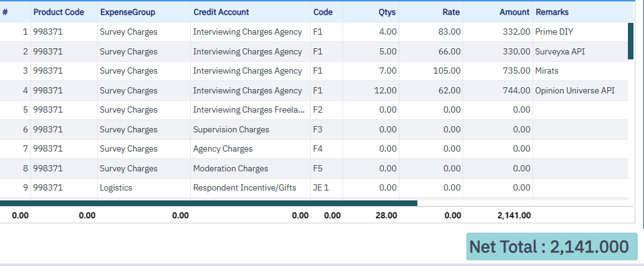Click the Credit Account column header

click(x=222, y=12)
